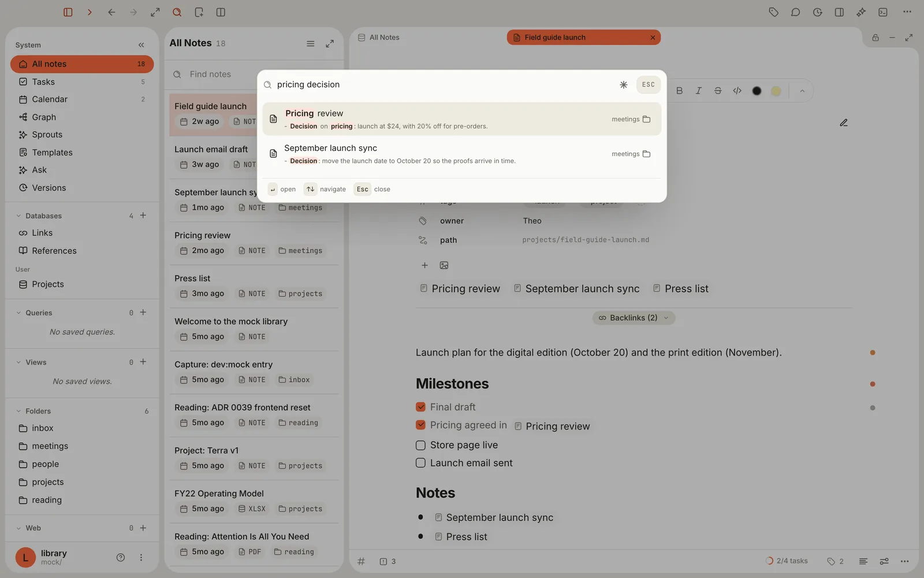Collapse the Queries section
The image size is (924, 578).
tap(18, 313)
